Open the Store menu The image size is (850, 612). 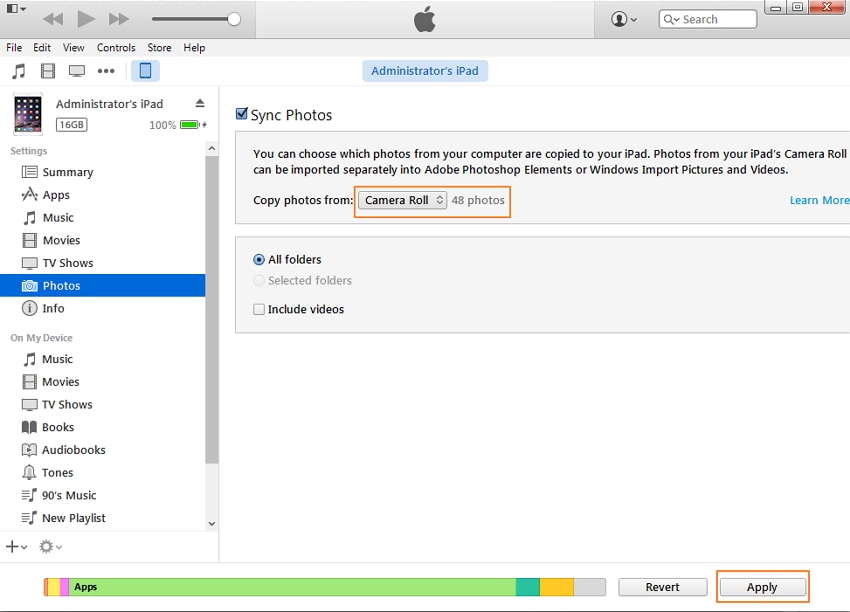pyautogui.click(x=159, y=48)
